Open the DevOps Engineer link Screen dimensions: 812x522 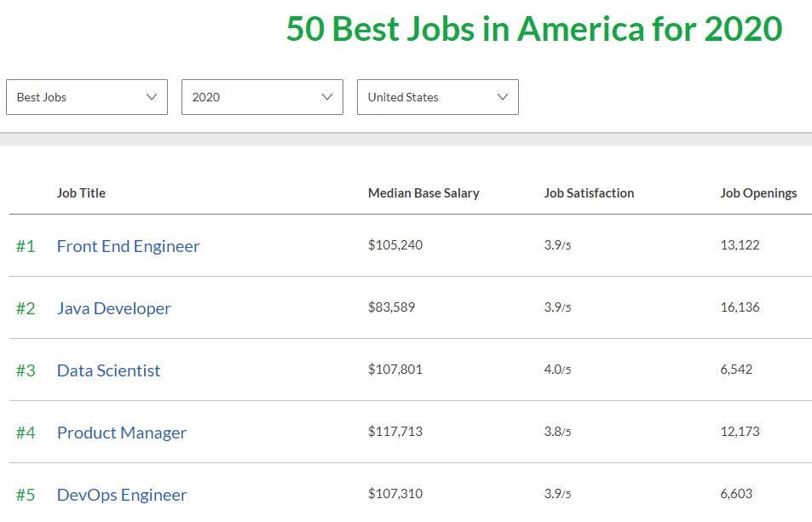tap(121, 495)
